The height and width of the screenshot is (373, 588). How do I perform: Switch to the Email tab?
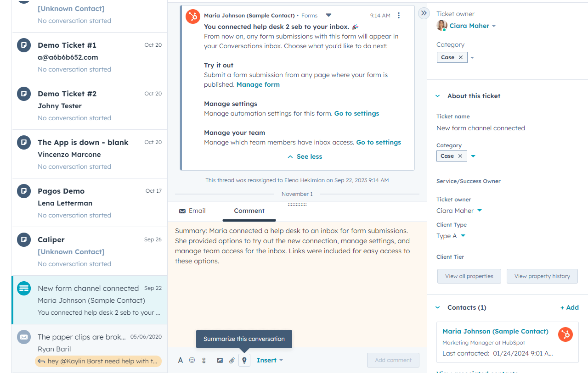click(197, 211)
